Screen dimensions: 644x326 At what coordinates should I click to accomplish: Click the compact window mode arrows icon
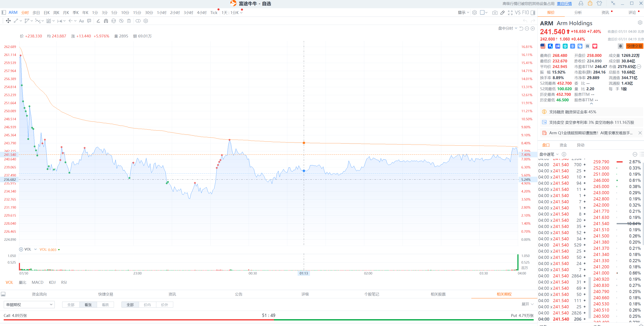click(x=613, y=3)
